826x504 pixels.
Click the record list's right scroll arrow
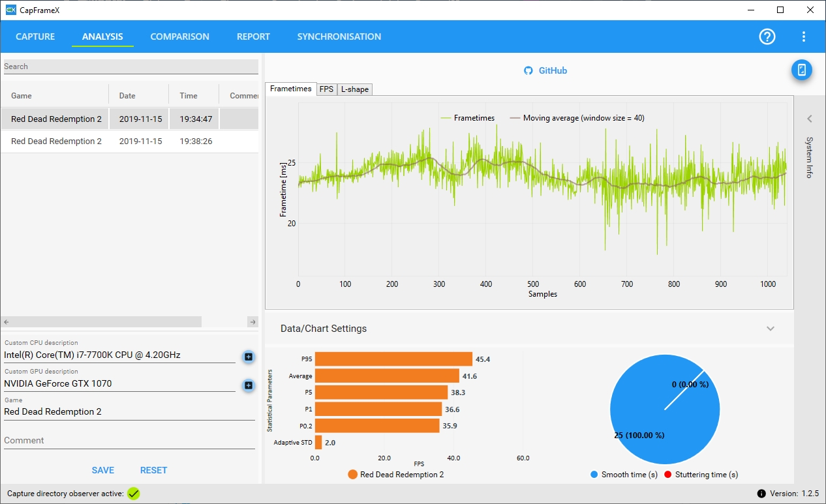pos(253,322)
